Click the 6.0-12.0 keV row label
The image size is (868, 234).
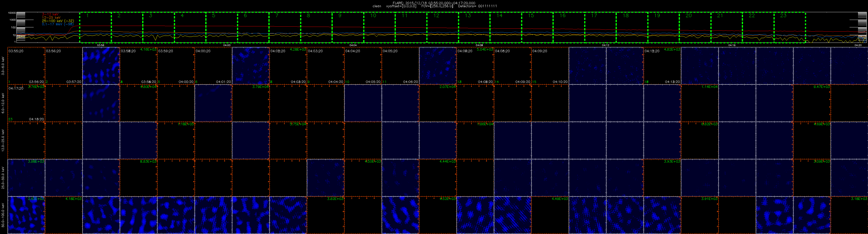pos(3,103)
